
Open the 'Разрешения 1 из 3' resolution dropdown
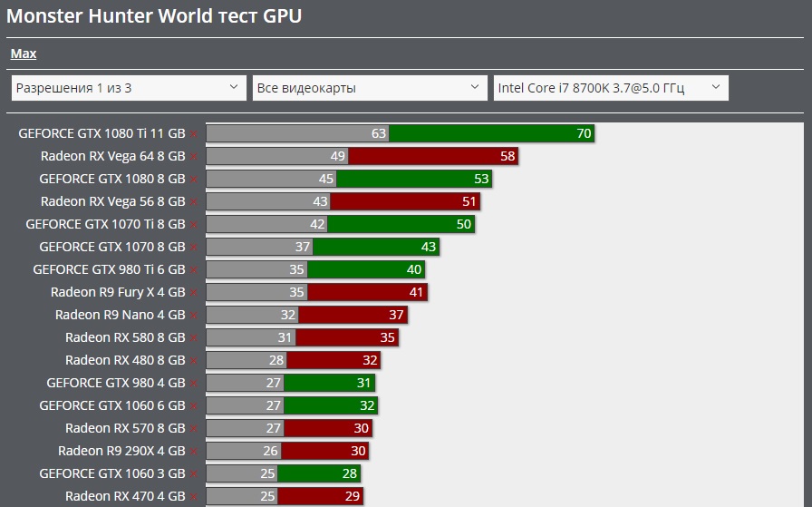click(129, 88)
